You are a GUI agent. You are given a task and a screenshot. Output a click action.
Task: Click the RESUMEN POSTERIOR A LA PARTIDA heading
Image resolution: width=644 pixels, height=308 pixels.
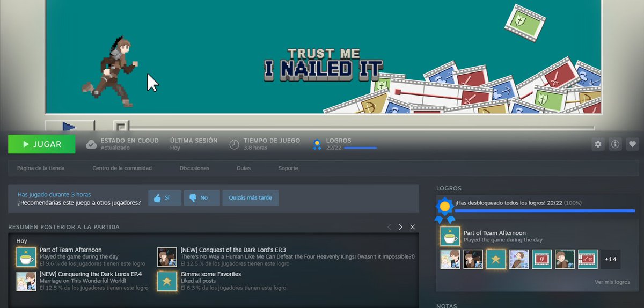(64, 227)
